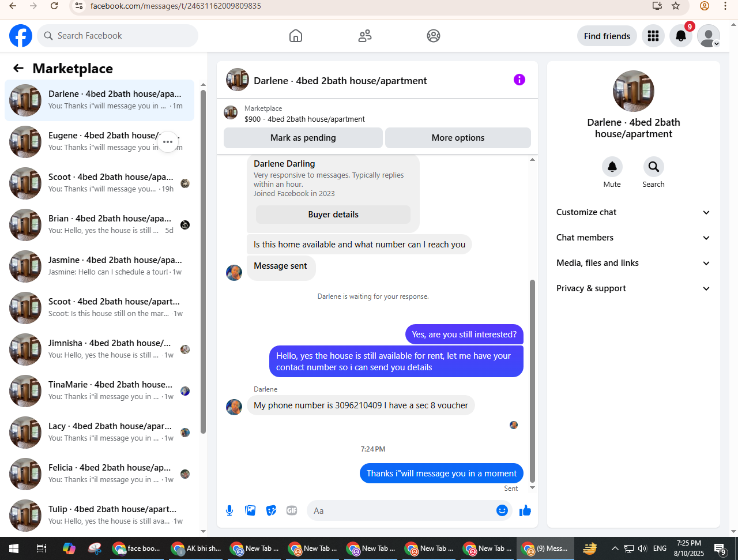Send a thumbs up like

[x=525, y=510]
